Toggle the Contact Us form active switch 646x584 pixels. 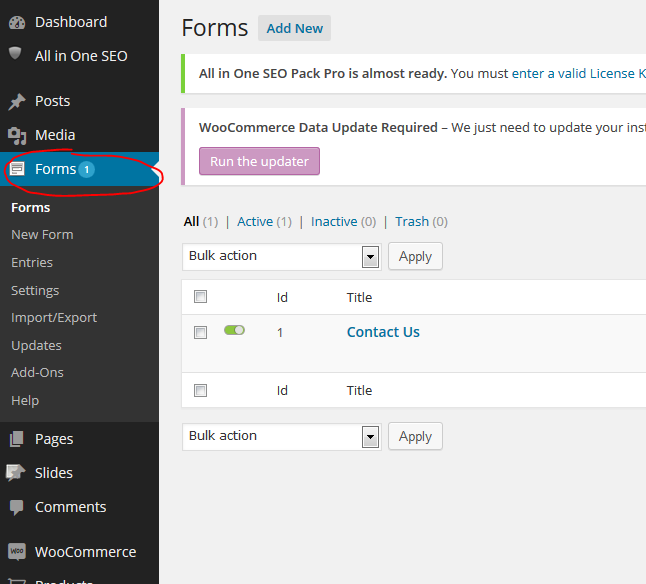(234, 330)
